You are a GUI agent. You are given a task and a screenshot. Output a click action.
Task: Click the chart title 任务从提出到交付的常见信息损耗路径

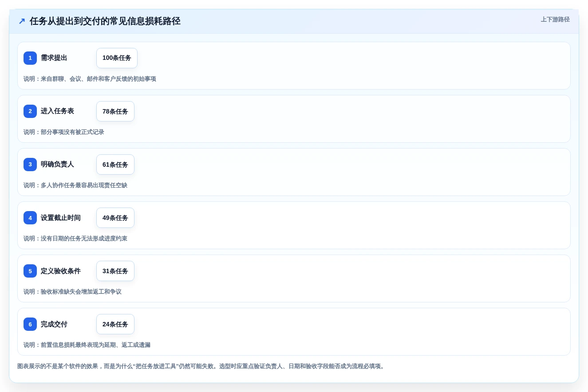tap(105, 21)
